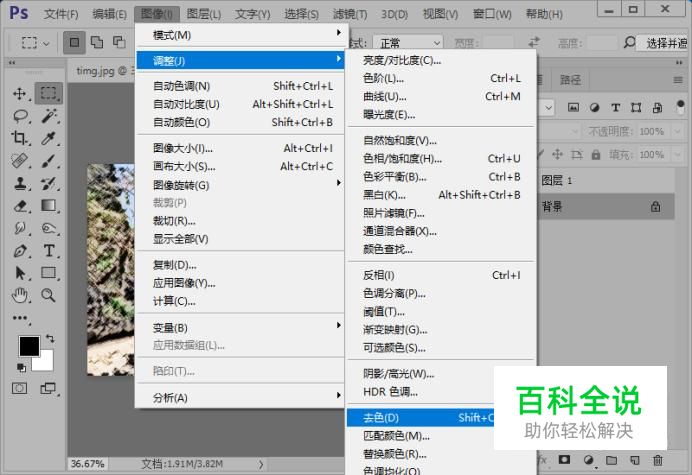Image resolution: width=692 pixels, height=475 pixels.
Task: Expand the 分析(A) submenu
Action: [x=241, y=397]
